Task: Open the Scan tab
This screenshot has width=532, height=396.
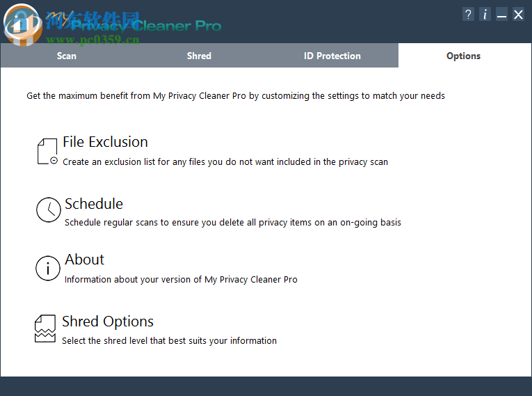Action: click(67, 56)
